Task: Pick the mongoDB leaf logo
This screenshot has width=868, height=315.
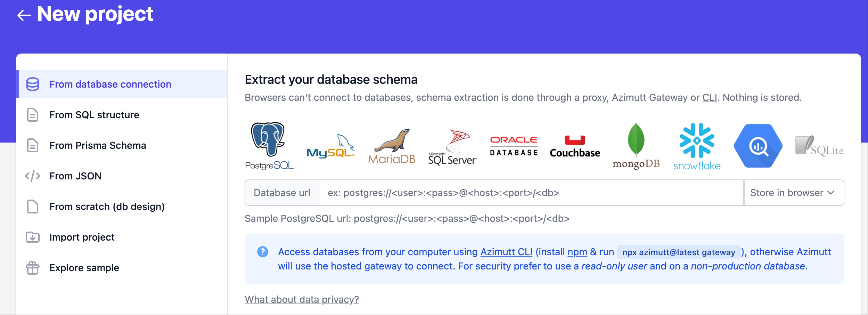Action: click(x=636, y=146)
